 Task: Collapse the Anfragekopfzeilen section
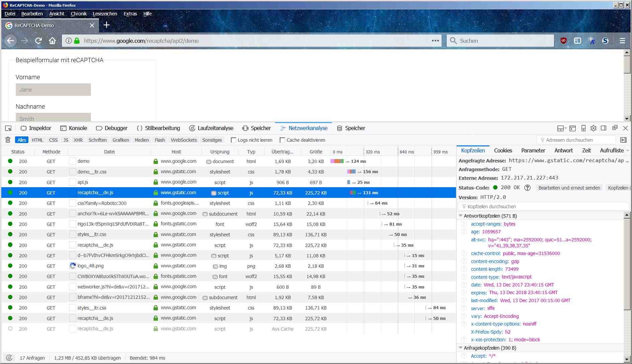point(461,348)
